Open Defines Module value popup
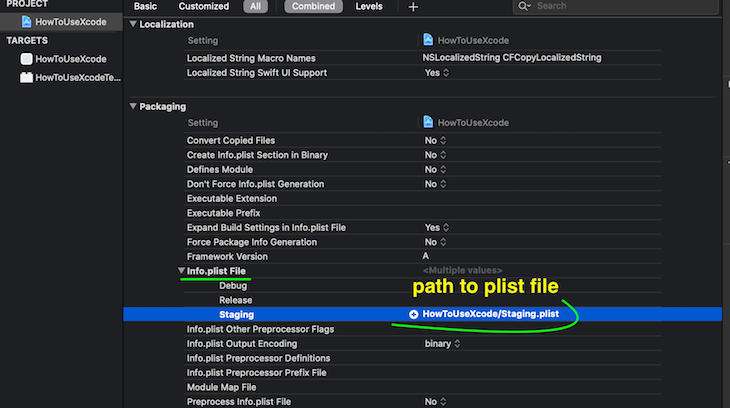Image resolution: width=730 pixels, height=408 pixels. (435, 169)
